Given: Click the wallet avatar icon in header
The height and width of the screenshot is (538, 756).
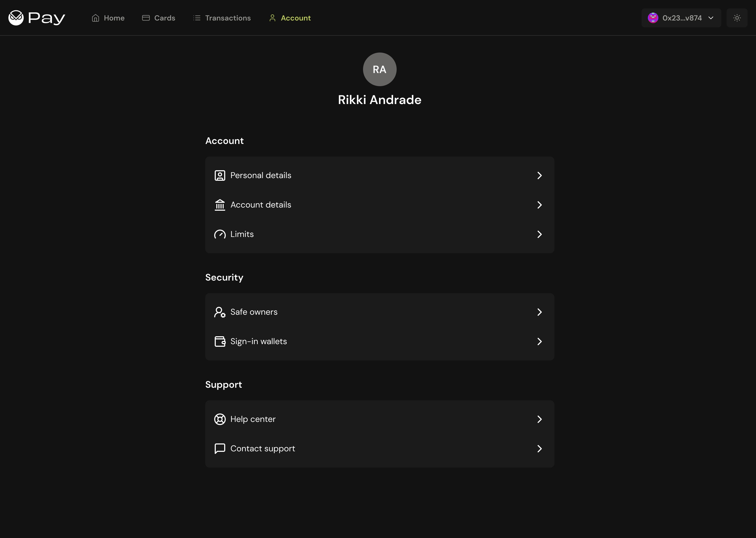Looking at the screenshot, I should coord(653,18).
